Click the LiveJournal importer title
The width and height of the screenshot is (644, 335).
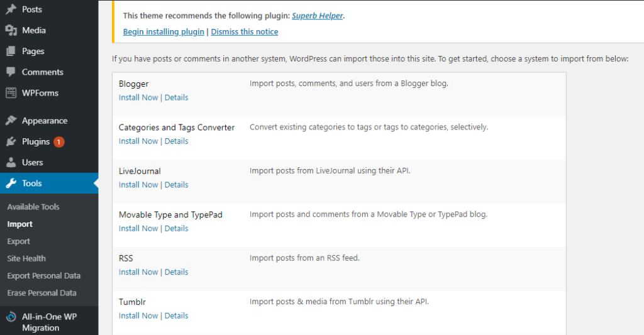click(x=140, y=171)
